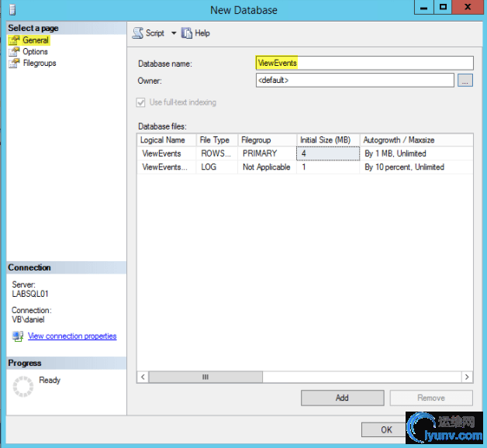Click the scroll right arrow
Screen dimensions: 487x448
[467, 377]
